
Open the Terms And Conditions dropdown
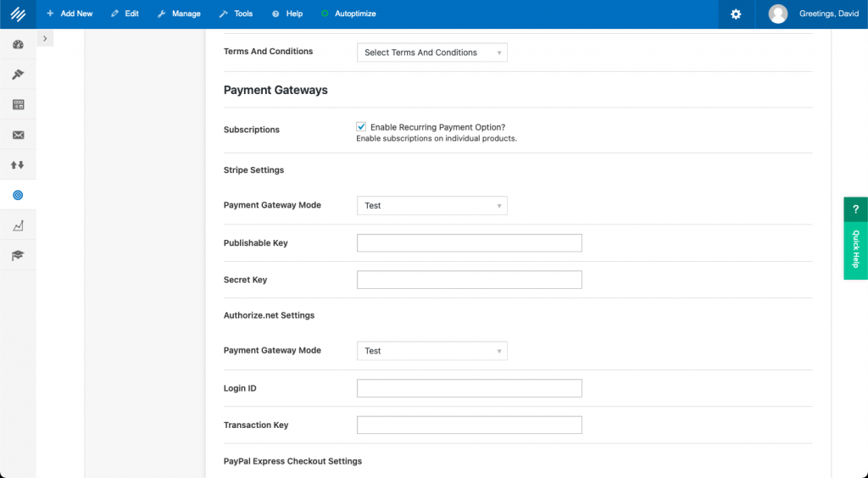(x=431, y=53)
